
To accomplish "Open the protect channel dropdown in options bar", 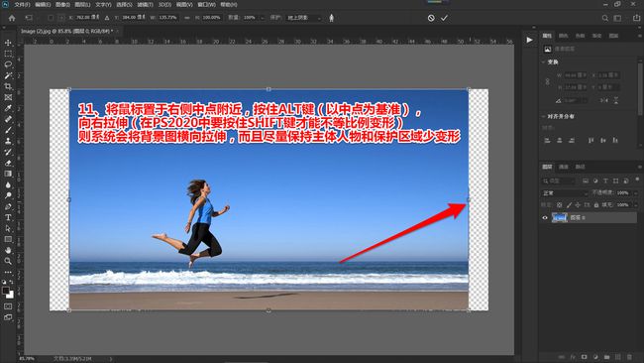I will click(x=302, y=18).
